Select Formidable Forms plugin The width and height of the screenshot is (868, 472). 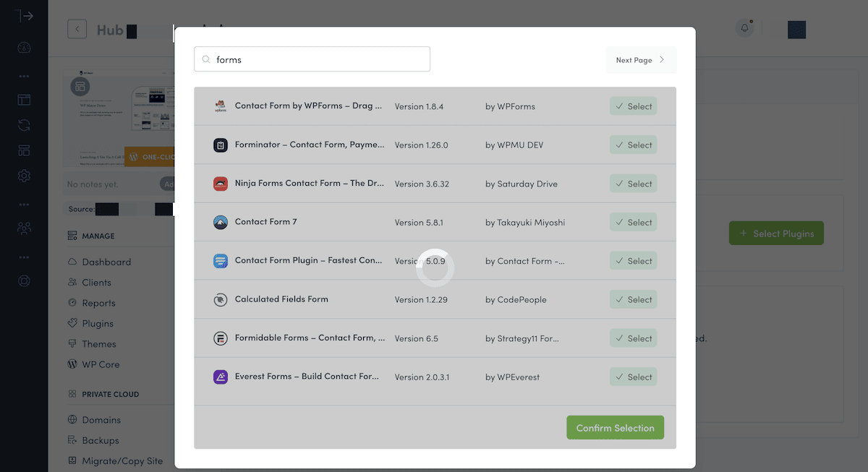(x=633, y=338)
